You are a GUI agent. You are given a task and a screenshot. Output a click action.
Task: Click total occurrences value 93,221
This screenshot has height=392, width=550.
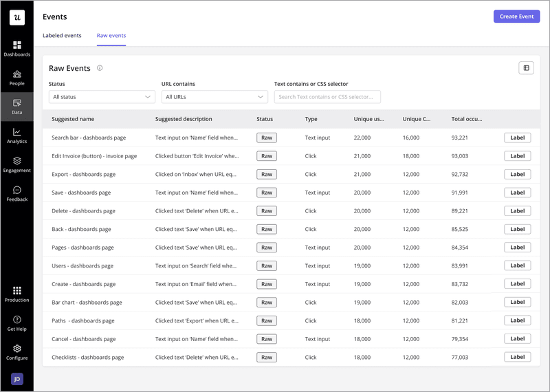pos(459,138)
